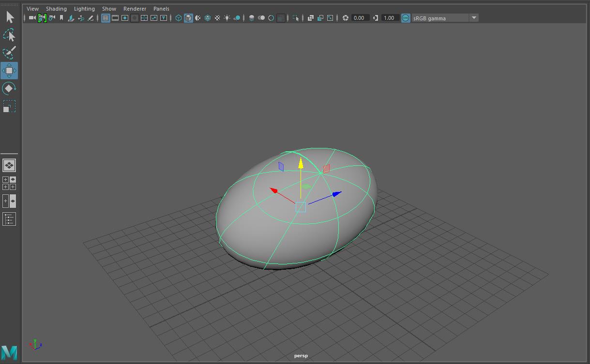
Task: Open the Grease Pencil tool
Action: pos(91,18)
